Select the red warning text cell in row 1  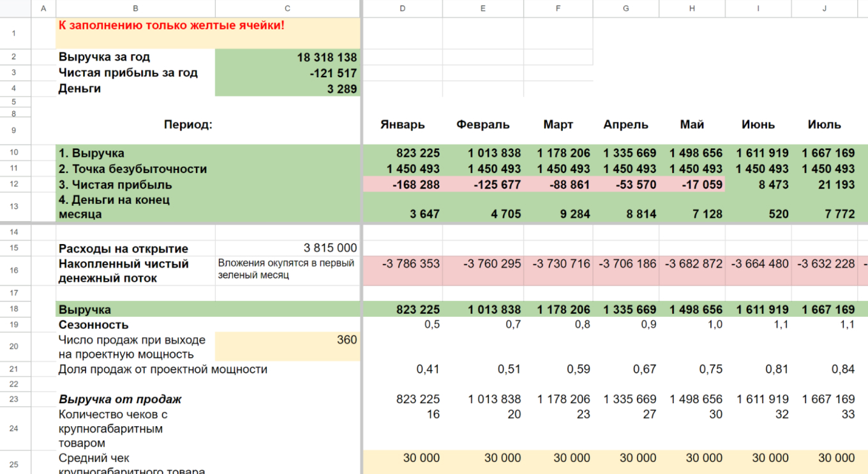click(207, 33)
